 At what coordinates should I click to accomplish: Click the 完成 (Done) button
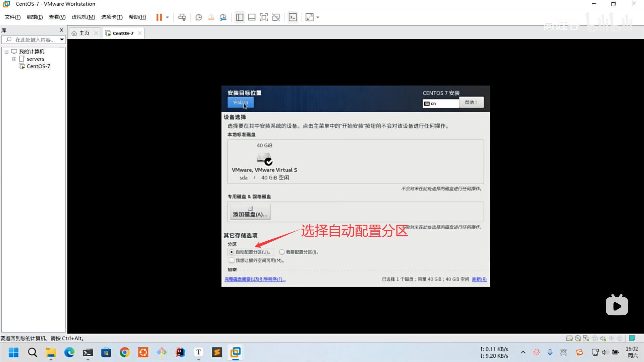(x=240, y=103)
